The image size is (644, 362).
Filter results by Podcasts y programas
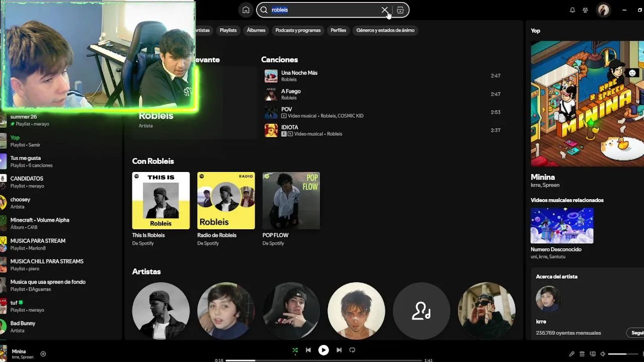[298, 30]
